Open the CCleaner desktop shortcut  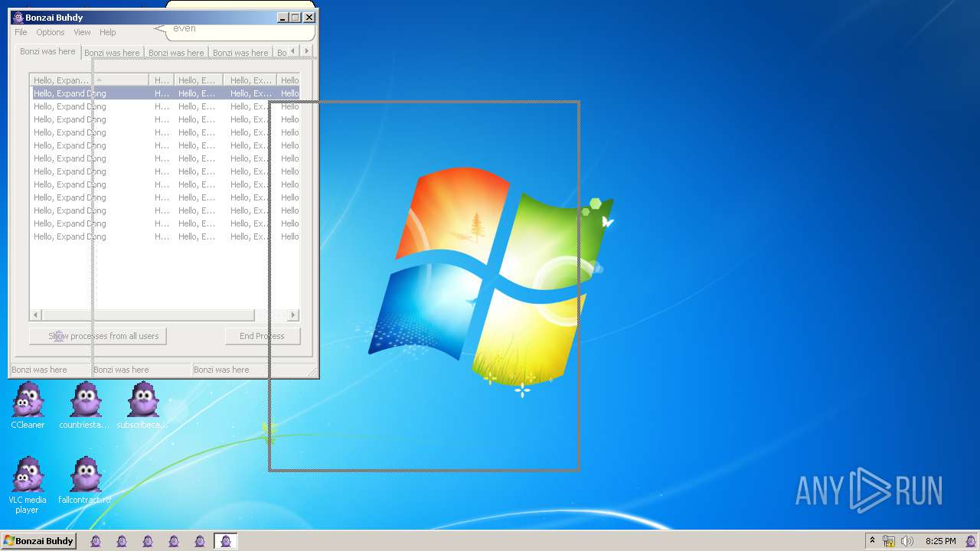(28, 406)
